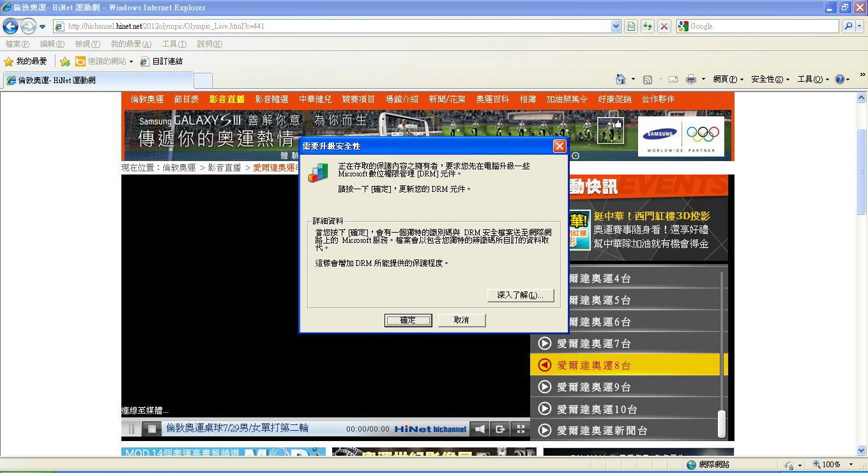Mute the player with speaker icon
The width and height of the screenshot is (868, 473).
tap(480, 429)
